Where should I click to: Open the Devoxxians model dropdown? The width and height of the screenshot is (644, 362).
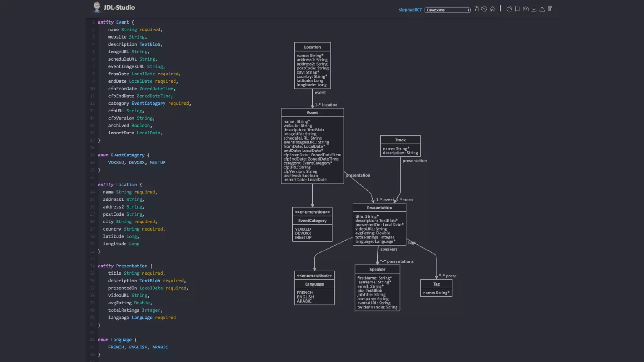tap(447, 10)
